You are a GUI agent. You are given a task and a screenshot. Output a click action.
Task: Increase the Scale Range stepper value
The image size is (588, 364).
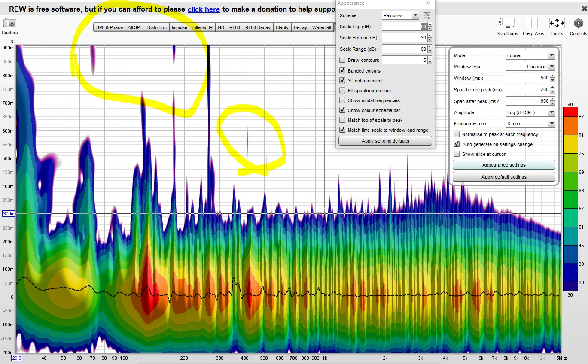click(x=430, y=47)
